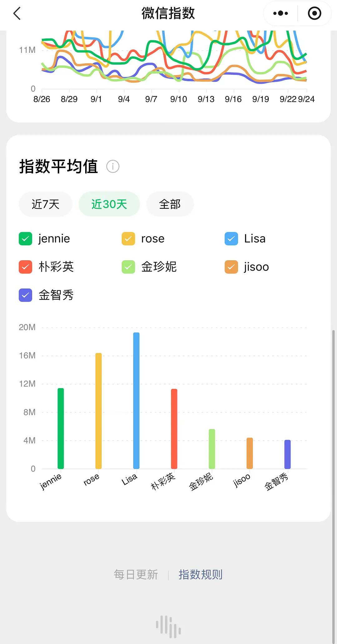Toggle the 金珍妮 checkbox
The image size is (337, 644).
point(128,267)
